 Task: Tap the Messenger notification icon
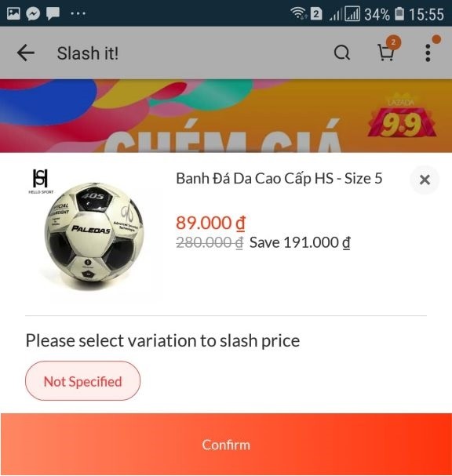[33, 13]
